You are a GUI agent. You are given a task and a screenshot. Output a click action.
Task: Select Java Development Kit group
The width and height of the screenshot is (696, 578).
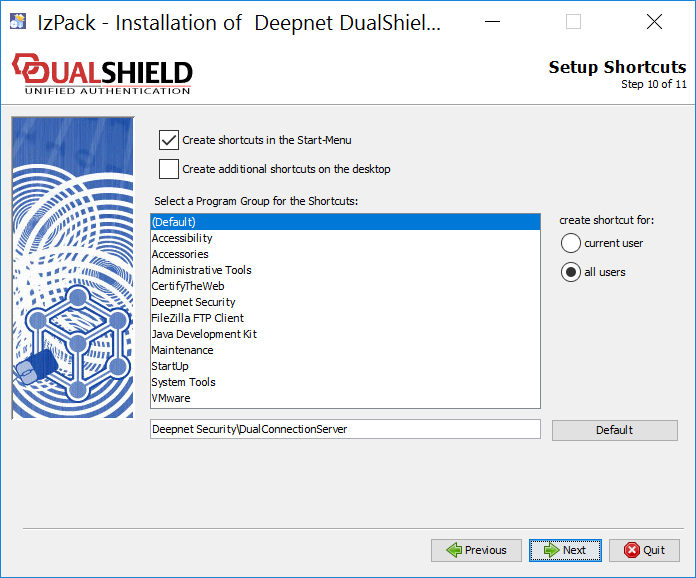point(345,334)
